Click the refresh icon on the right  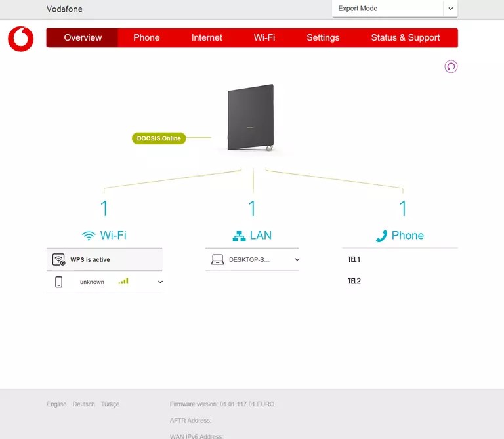451,66
